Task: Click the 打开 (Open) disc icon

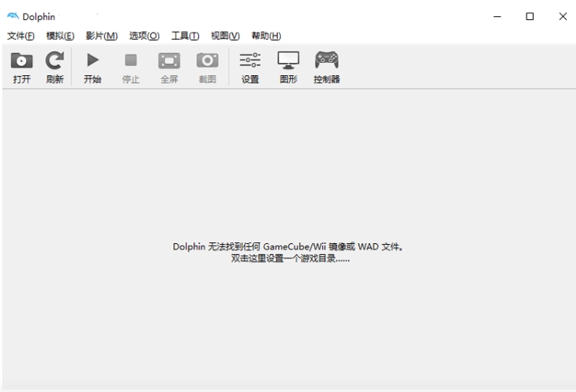Action: pos(21,61)
